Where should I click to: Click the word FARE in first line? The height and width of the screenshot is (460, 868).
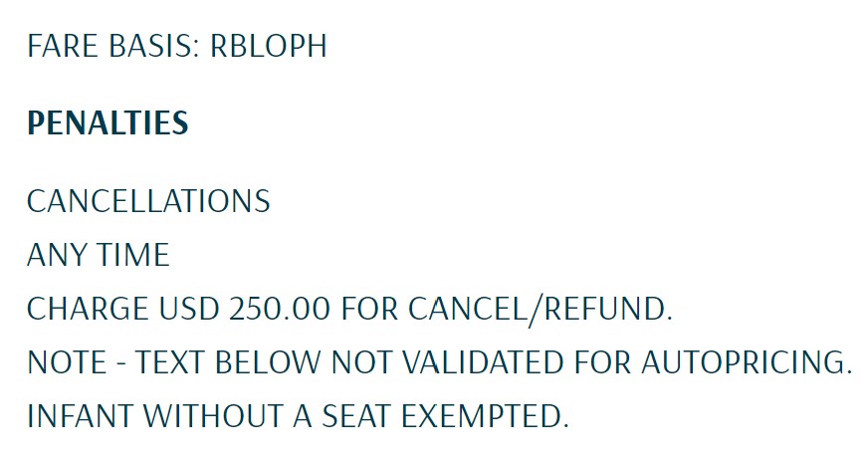(x=63, y=46)
